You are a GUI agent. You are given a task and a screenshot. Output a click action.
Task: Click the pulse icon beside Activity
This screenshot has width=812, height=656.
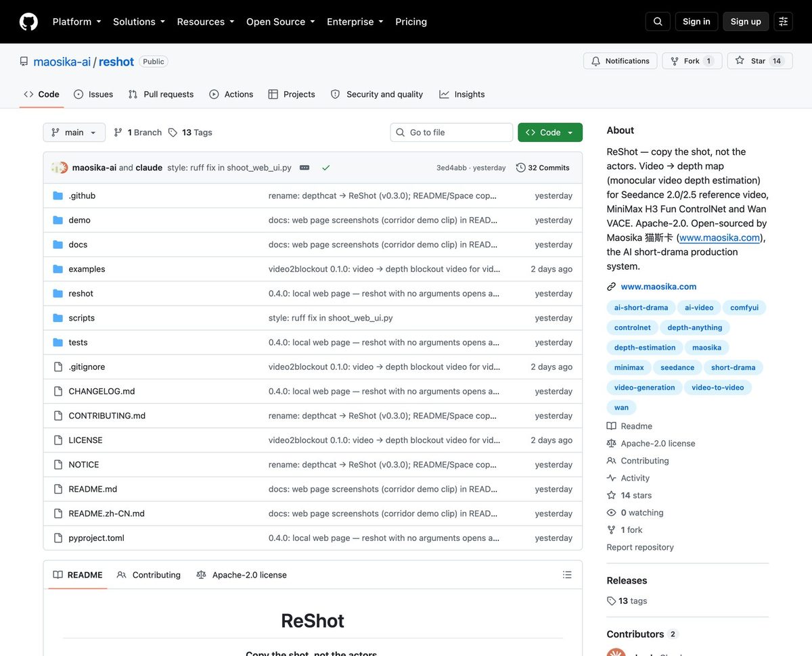[612, 478]
